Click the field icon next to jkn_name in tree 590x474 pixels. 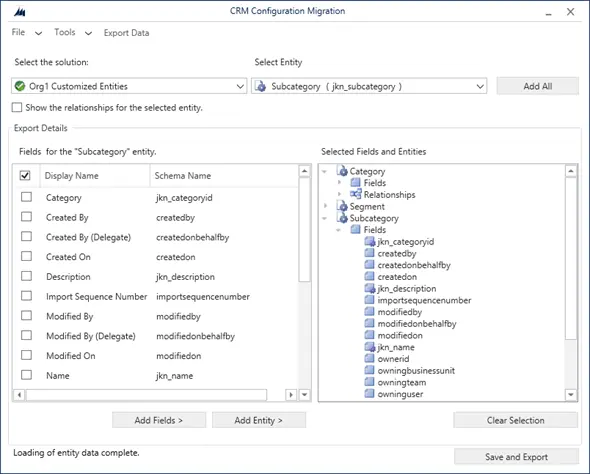coord(370,347)
